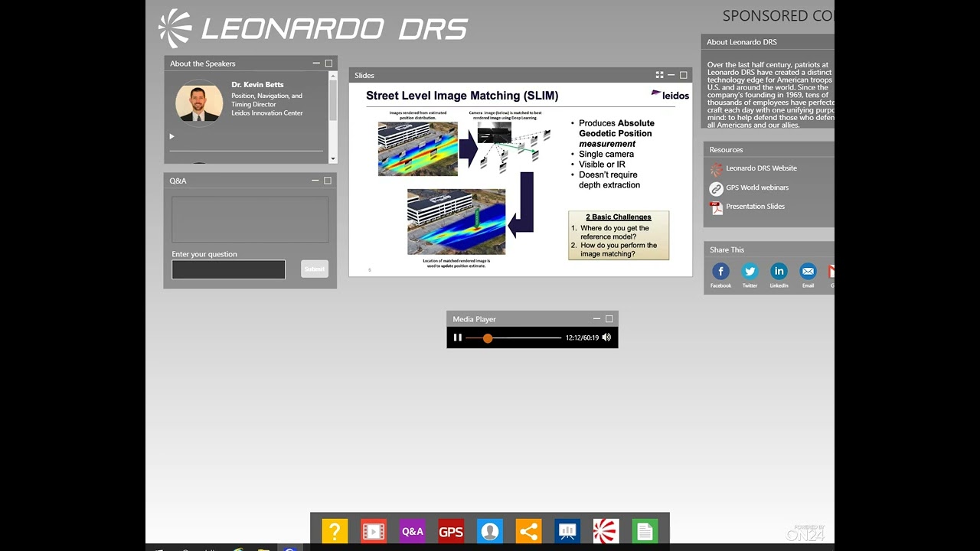Open the blue Speaker Bio dock icon
Screen dimensions: 980x551
(490, 531)
